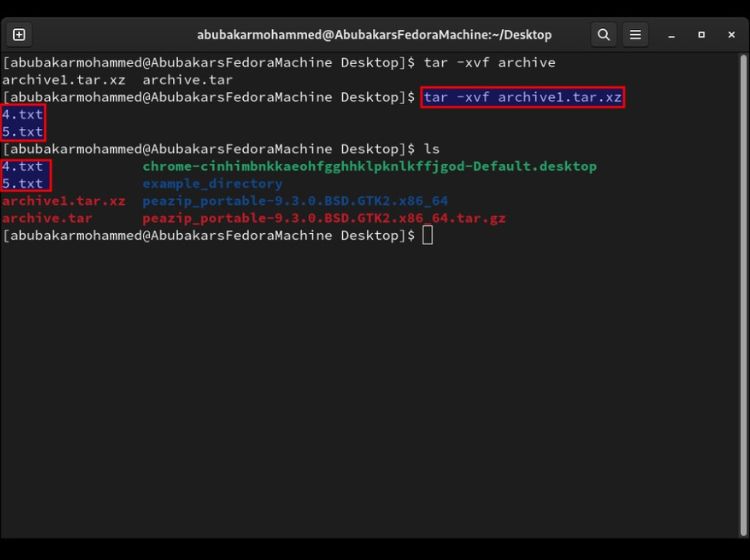Click example_directory in the listing
This screenshot has width=750, height=560.
click(212, 183)
